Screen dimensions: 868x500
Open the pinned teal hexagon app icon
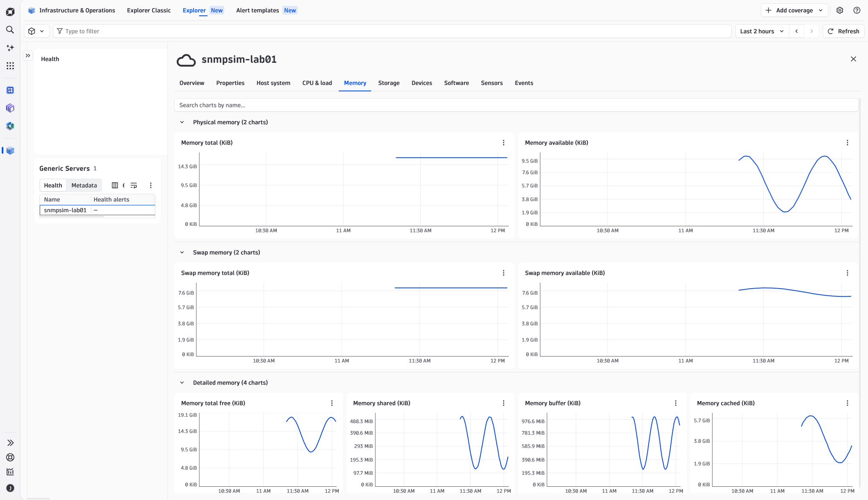click(x=10, y=126)
